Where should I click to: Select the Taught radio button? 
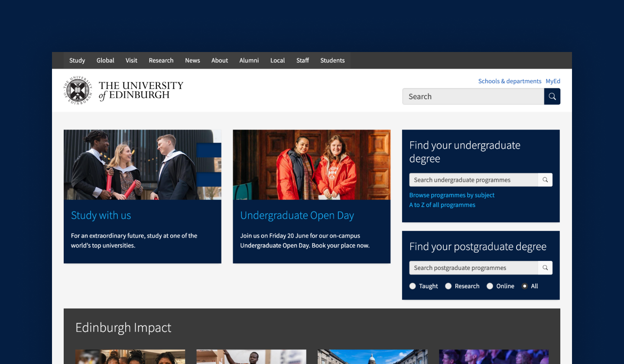[x=413, y=286]
